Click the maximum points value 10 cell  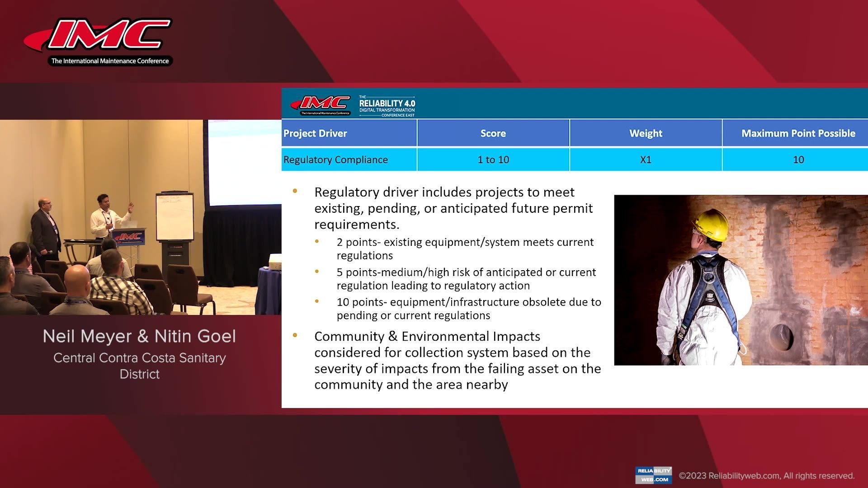(798, 160)
